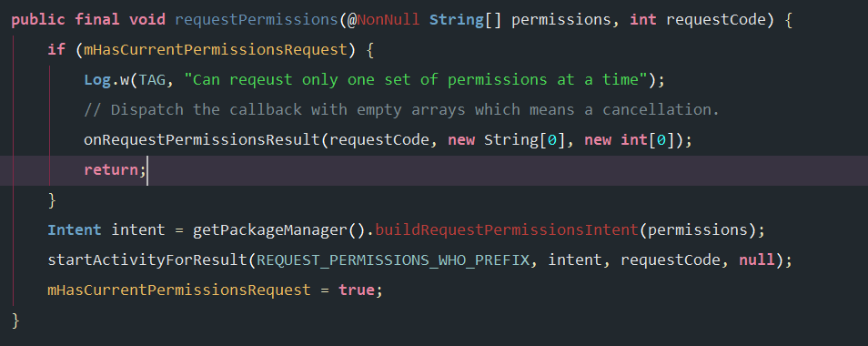The image size is (868, 346).
Task: Place cursor on the return statement
Action: (x=114, y=169)
